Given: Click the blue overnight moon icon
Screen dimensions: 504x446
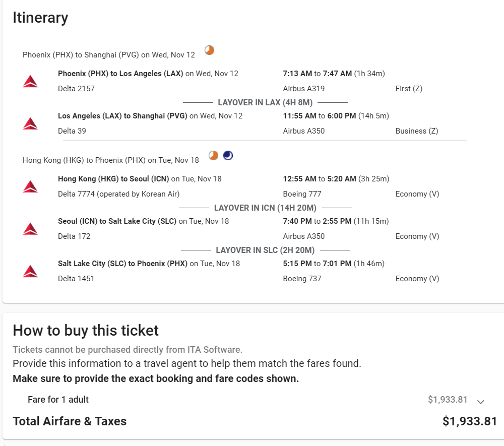Looking at the screenshot, I should pyautogui.click(x=228, y=156).
